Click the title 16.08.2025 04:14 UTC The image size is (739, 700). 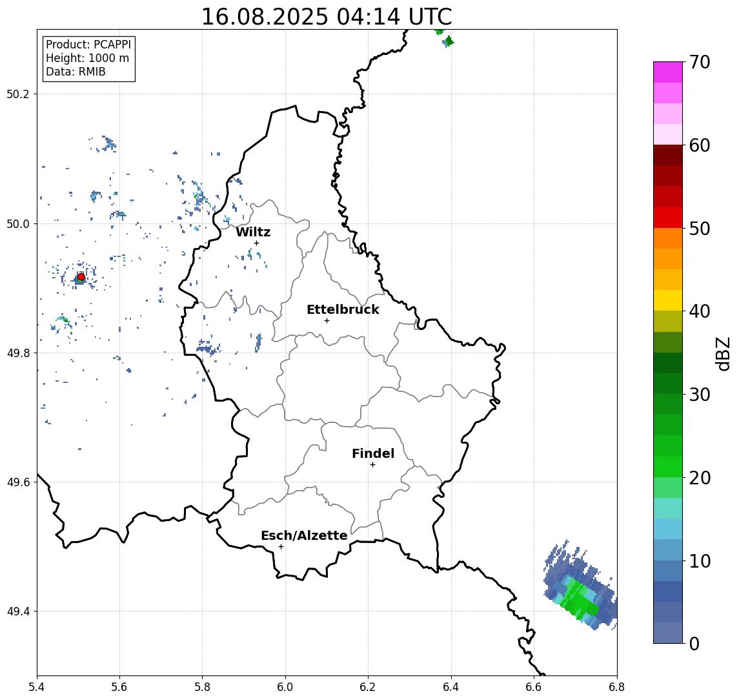click(x=327, y=17)
